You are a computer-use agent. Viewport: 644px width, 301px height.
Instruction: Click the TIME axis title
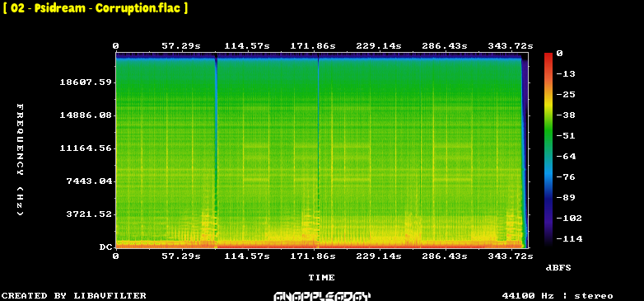[322, 278]
